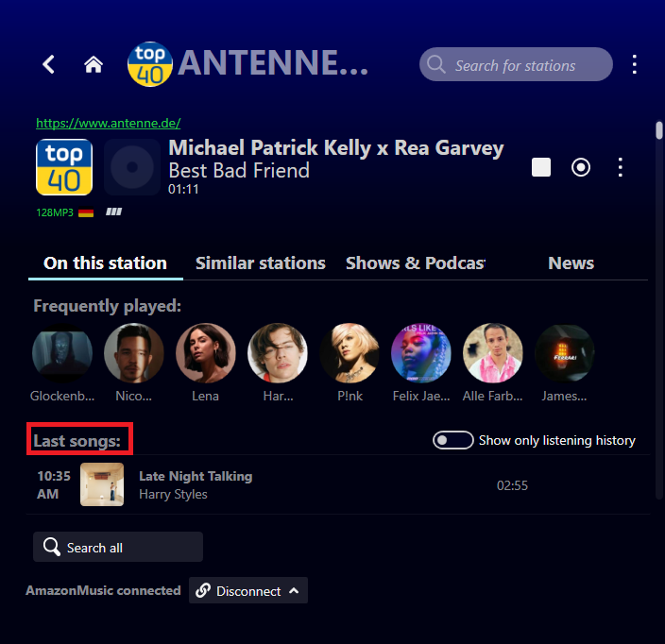Open the top-right main options menu
Viewport: 665px width, 644px height.
click(635, 64)
